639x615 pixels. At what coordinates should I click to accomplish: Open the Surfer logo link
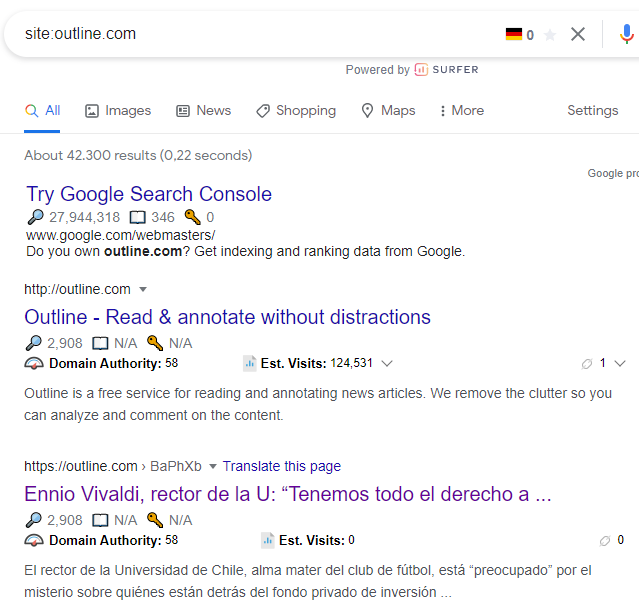coord(447,70)
